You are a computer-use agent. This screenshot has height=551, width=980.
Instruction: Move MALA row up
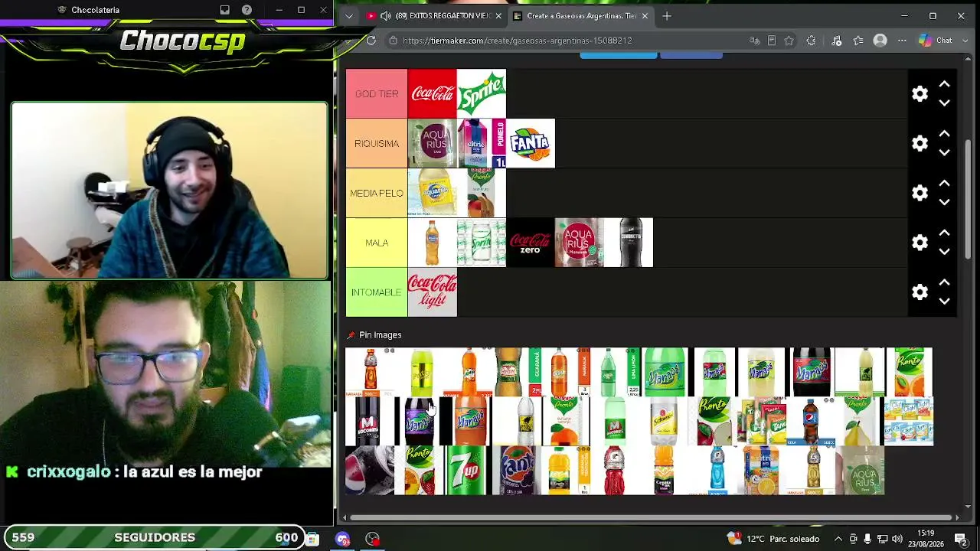click(x=944, y=233)
